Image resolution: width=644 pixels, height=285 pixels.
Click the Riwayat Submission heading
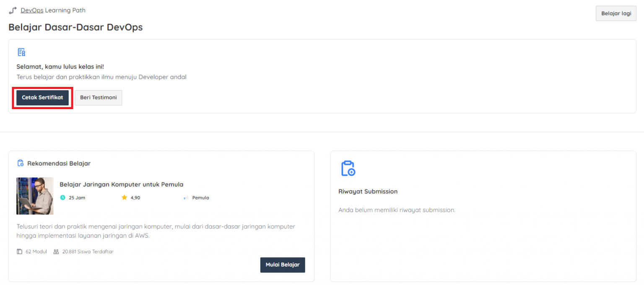(368, 191)
